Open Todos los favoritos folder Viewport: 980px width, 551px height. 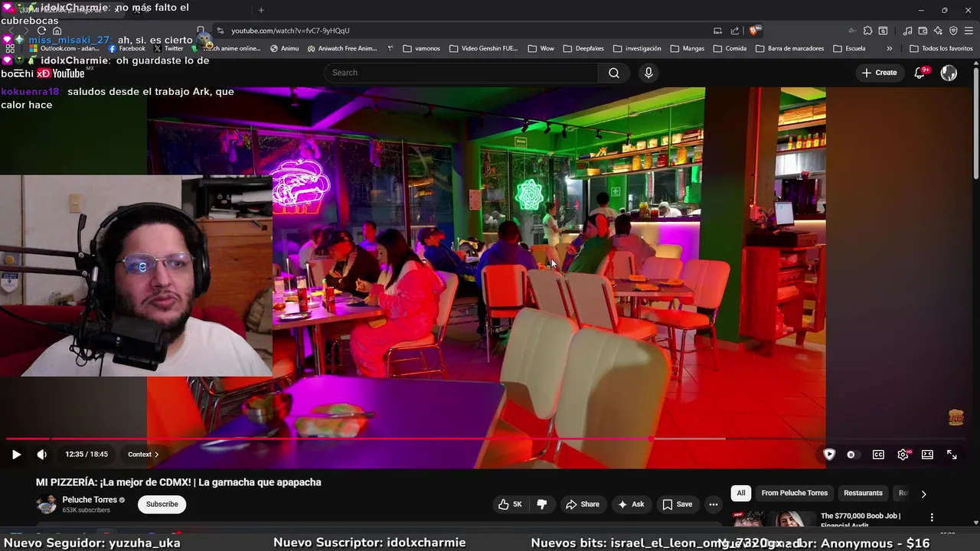[941, 48]
